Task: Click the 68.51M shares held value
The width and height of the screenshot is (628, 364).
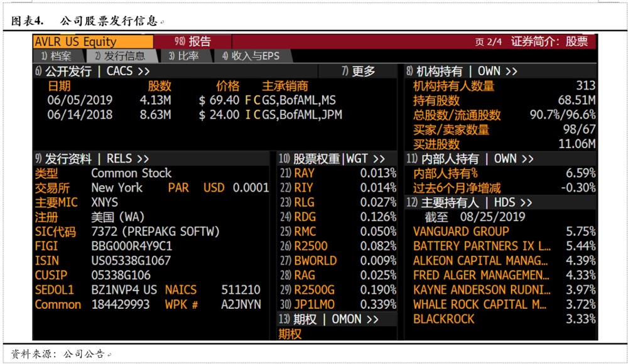Action: [577, 100]
